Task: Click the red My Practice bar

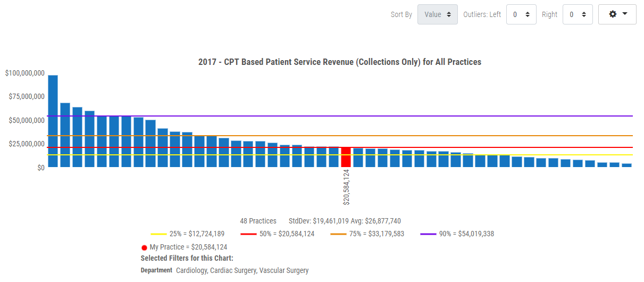Action: [x=346, y=157]
